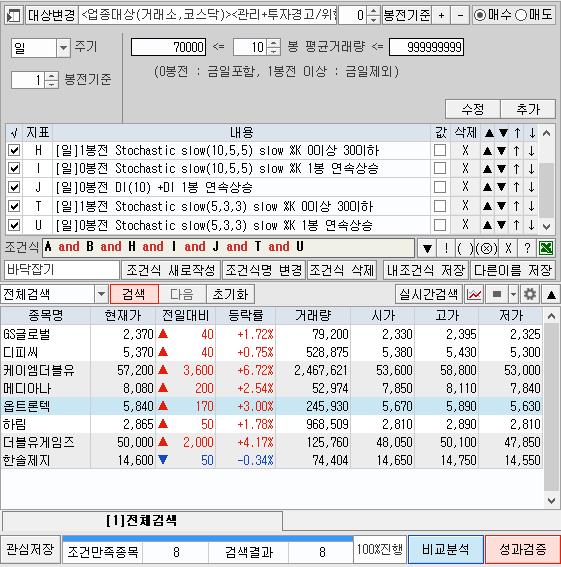Uncheck condition H checkbox
This screenshot has height=567, width=561.
(14, 150)
